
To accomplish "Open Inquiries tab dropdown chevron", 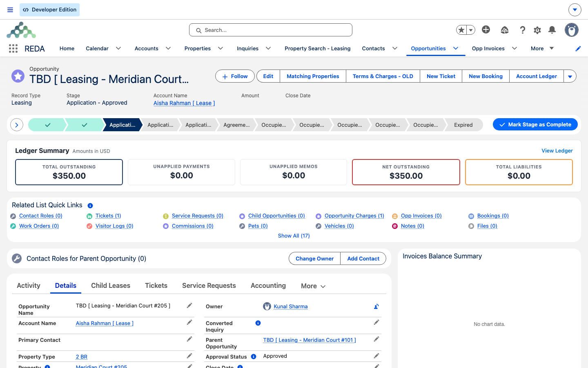I will [x=268, y=48].
